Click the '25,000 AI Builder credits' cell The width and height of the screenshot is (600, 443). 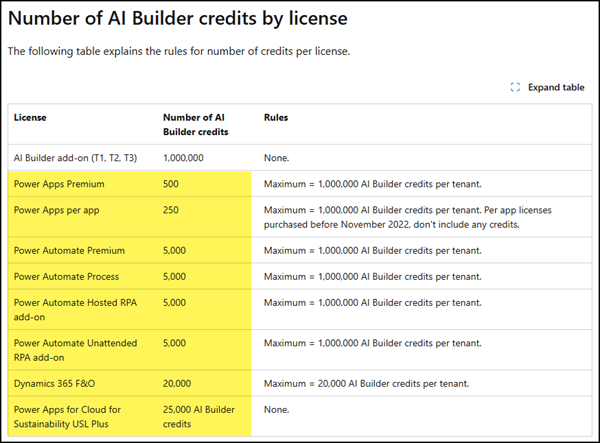(199, 417)
